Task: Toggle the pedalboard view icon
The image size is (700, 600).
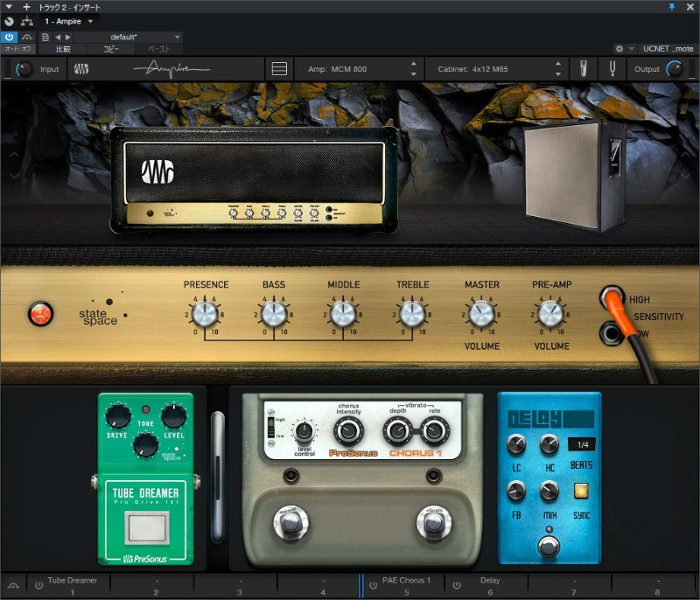Action: pos(279,69)
